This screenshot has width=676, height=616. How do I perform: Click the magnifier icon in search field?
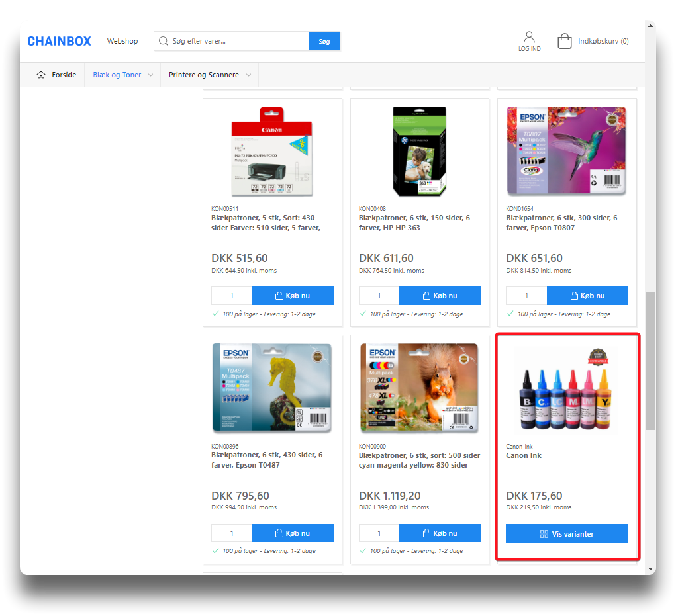tap(164, 41)
